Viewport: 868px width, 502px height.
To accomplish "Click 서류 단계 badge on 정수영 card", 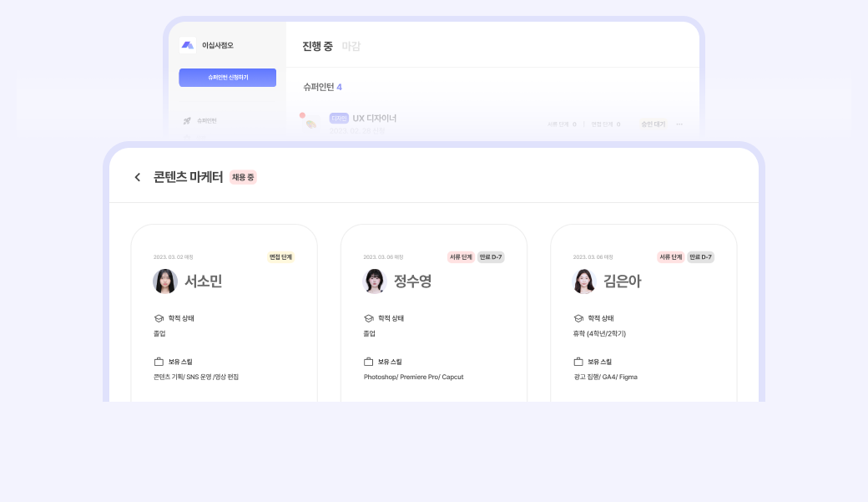I will point(461,257).
